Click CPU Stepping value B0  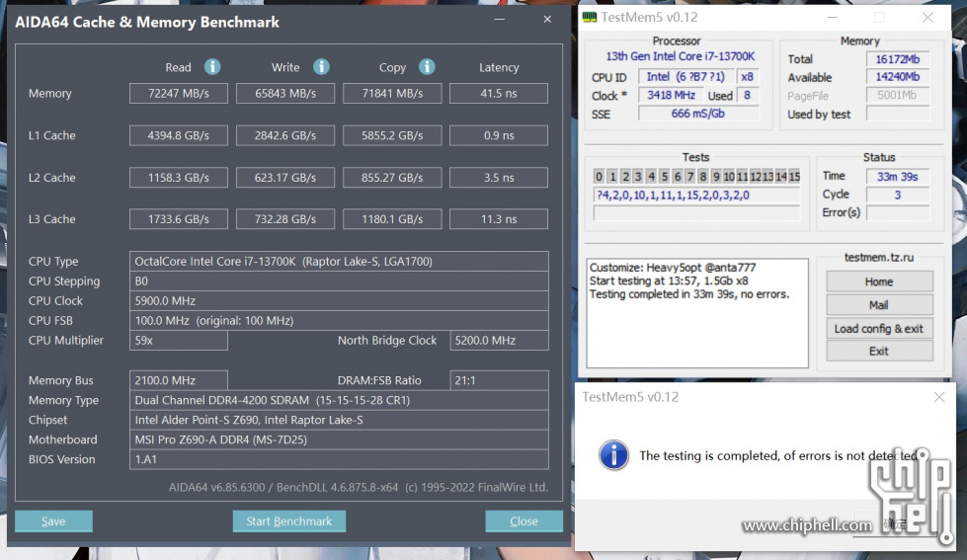coord(339,280)
